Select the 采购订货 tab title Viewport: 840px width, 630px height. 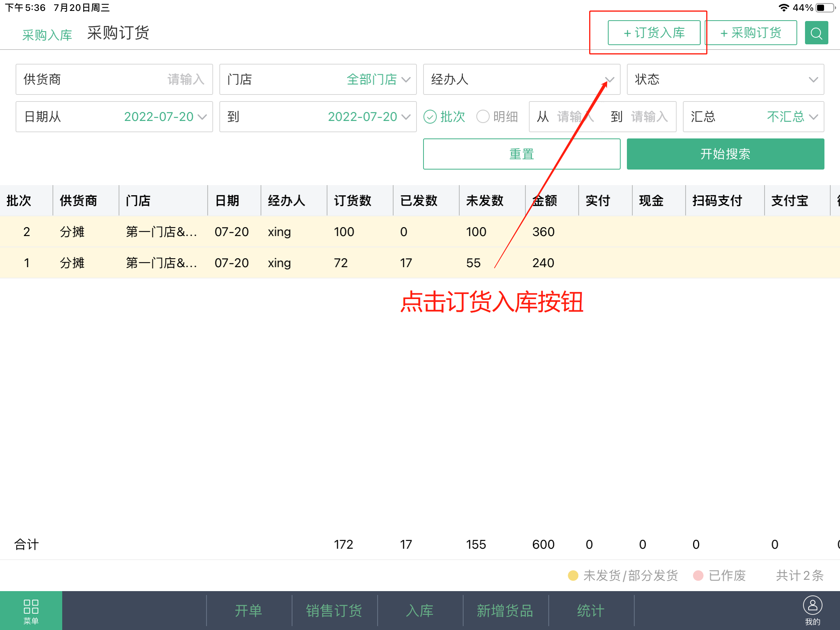(x=118, y=33)
